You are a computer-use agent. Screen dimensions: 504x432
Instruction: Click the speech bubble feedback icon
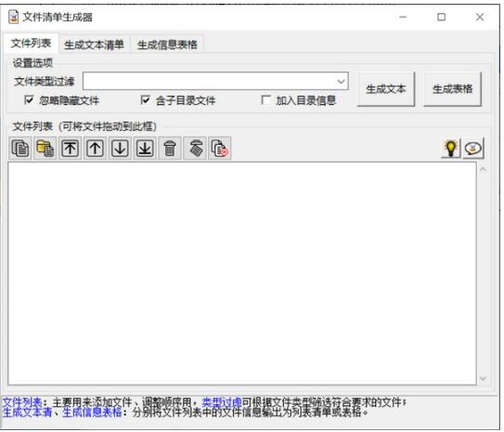pos(473,149)
